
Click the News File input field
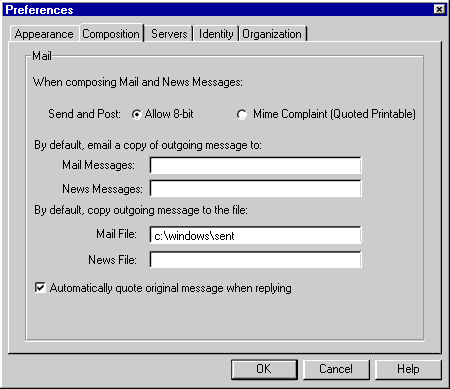tap(256, 260)
